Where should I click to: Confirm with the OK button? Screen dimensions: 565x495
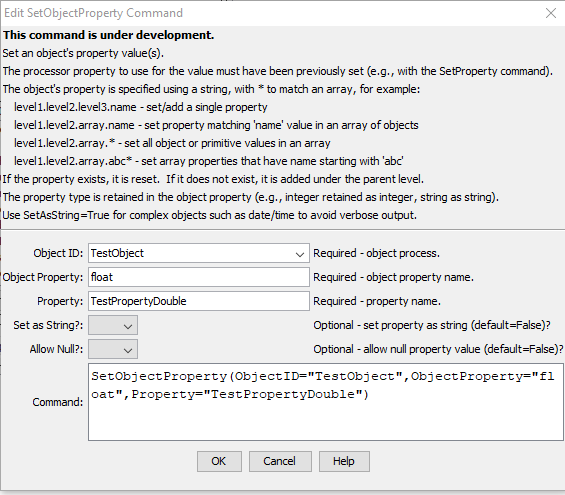tap(219, 461)
